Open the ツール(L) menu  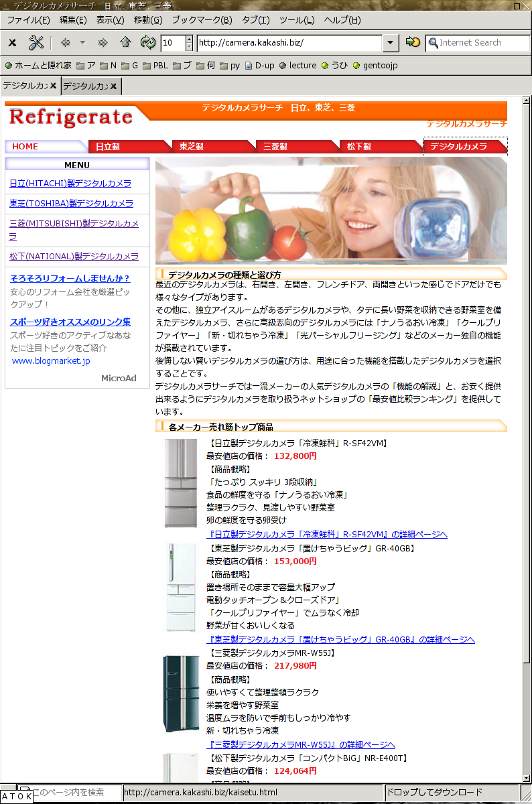[297, 20]
